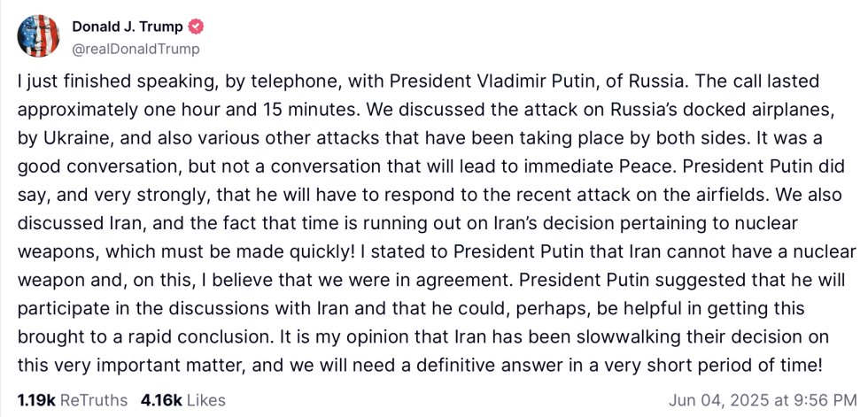Click the Donald J. Trump profile avatar
This screenshot has width=868, height=417.
click(x=39, y=36)
